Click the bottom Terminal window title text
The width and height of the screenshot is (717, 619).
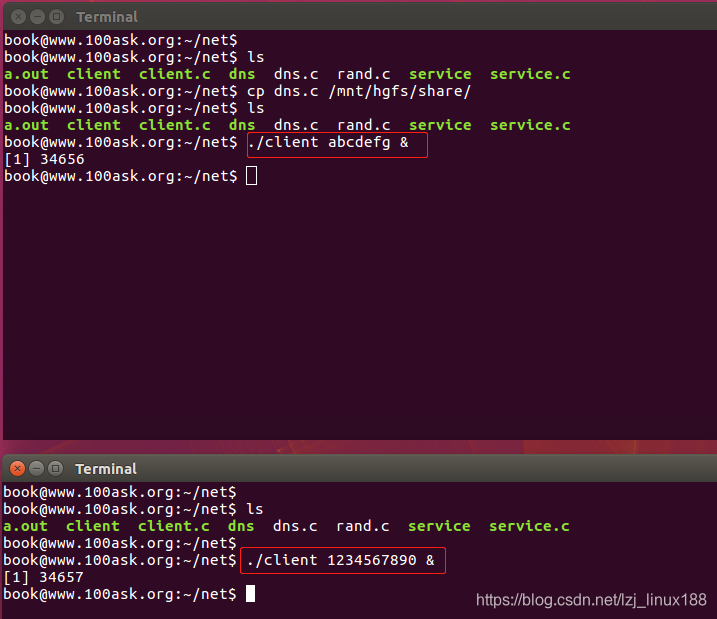[x=106, y=469]
